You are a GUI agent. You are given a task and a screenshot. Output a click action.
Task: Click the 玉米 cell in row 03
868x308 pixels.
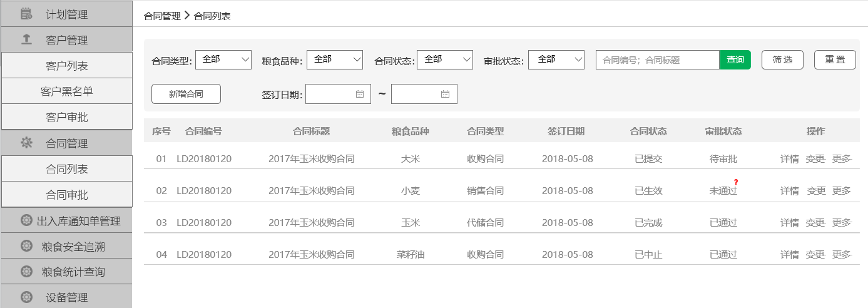coord(410,222)
